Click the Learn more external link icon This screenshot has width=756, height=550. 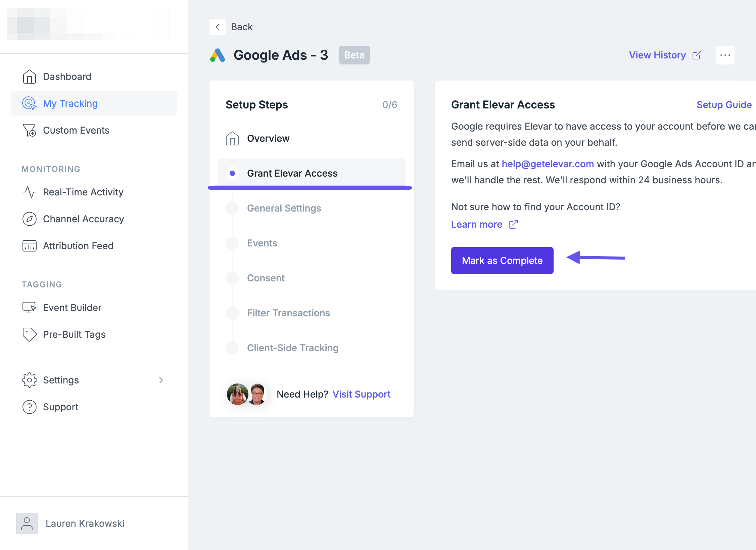[513, 224]
